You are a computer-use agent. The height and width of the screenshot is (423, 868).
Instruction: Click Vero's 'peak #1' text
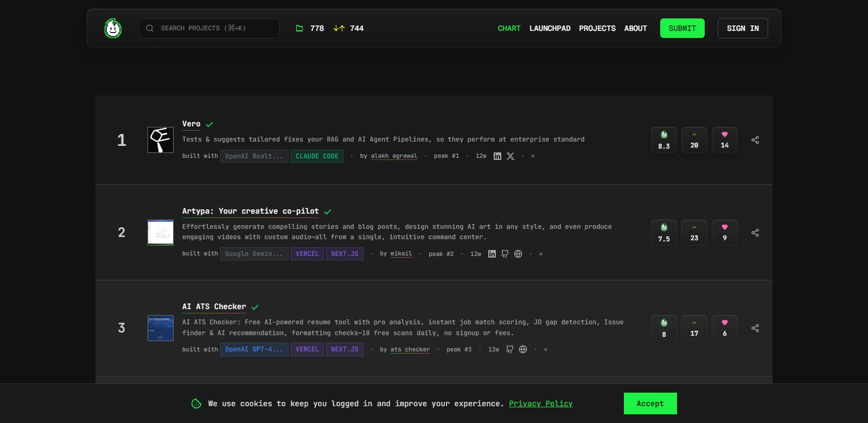coord(446,156)
